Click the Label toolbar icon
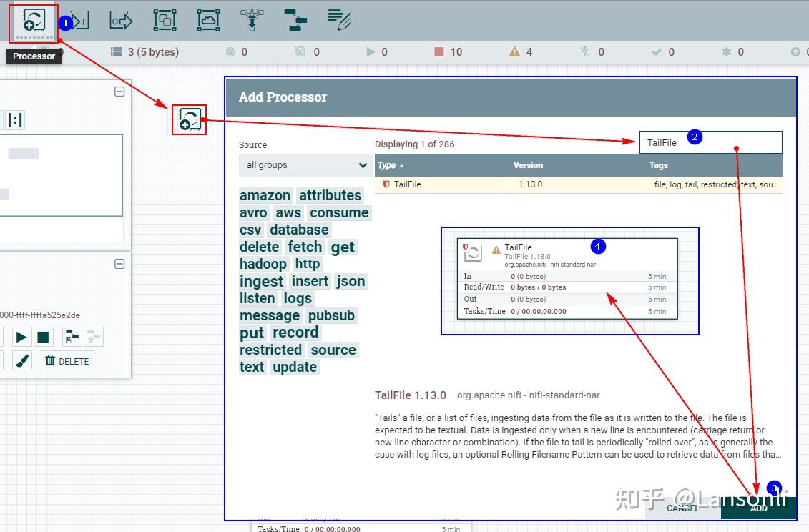This screenshot has width=809, height=532. (x=340, y=21)
